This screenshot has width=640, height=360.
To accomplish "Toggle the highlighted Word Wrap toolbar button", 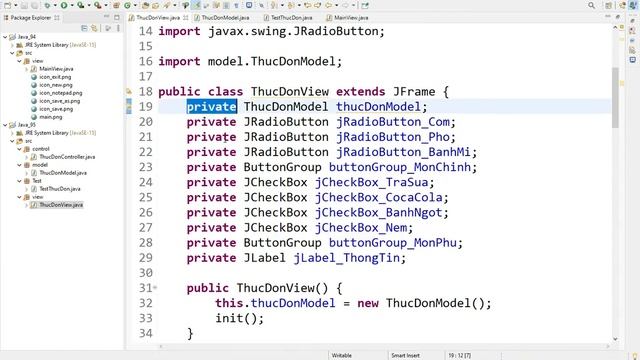I will pos(196,5).
